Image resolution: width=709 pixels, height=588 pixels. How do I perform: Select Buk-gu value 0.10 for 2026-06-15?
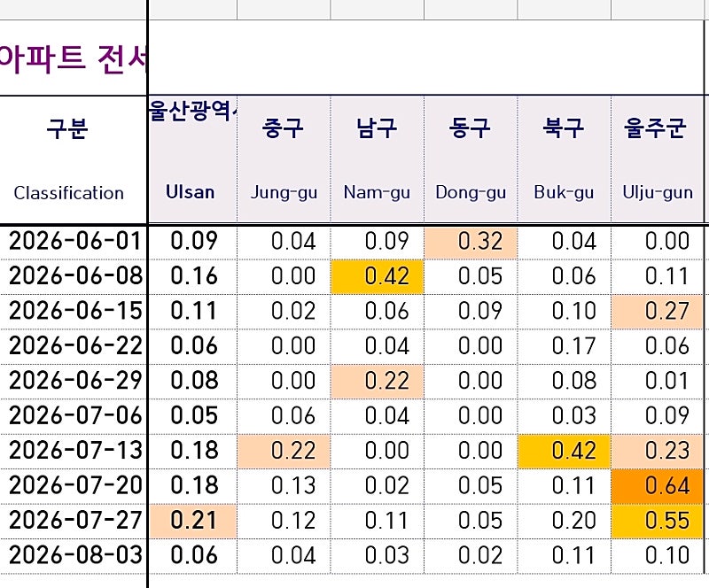[x=565, y=312]
